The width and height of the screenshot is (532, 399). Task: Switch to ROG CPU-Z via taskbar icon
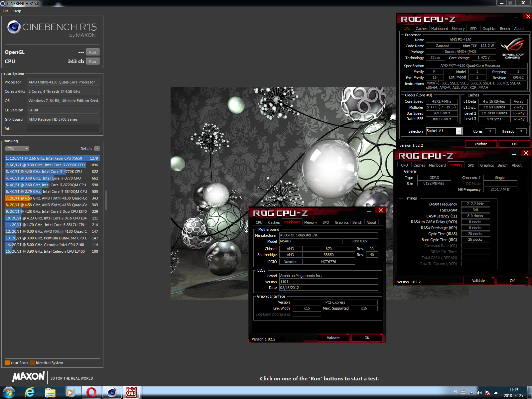coord(132,392)
